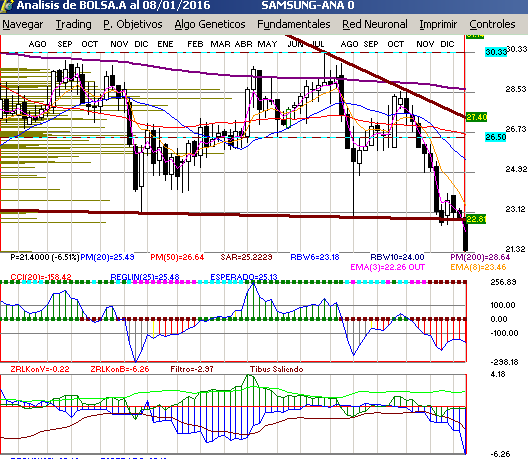Click the last black candlestick at chart's right edge
Viewport: 528px width, 459px height.
466,234
